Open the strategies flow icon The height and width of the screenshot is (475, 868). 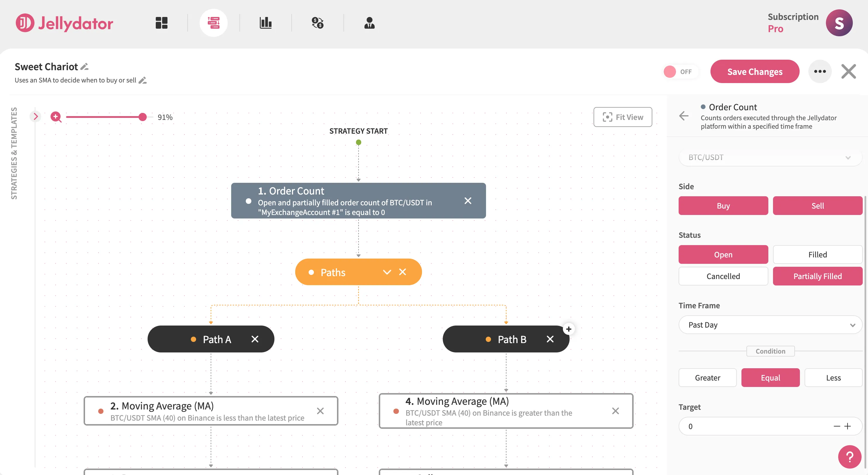pyautogui.click(x=214, y=23)
